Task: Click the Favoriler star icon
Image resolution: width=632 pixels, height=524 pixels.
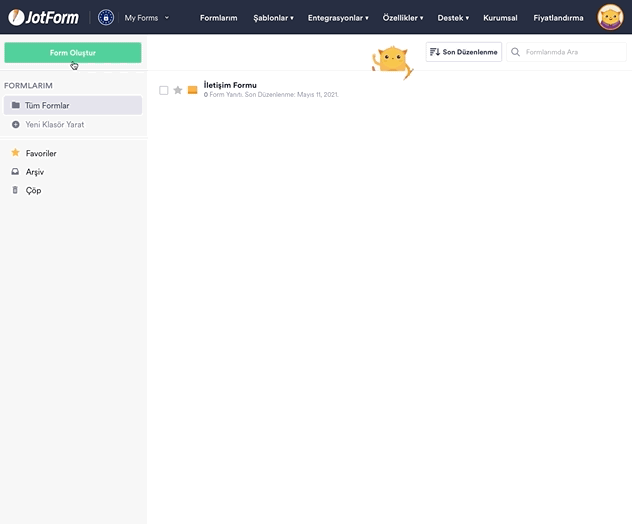Action: click(15, 152)
